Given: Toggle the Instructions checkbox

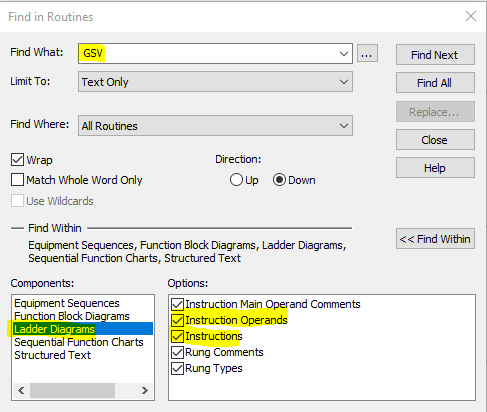Looking at the screenshot, I should click(177, 336).
